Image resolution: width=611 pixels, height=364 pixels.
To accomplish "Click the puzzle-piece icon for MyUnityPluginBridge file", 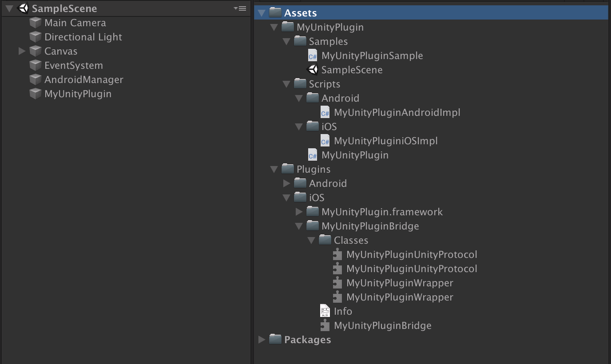I will click(x=325, y=325).
